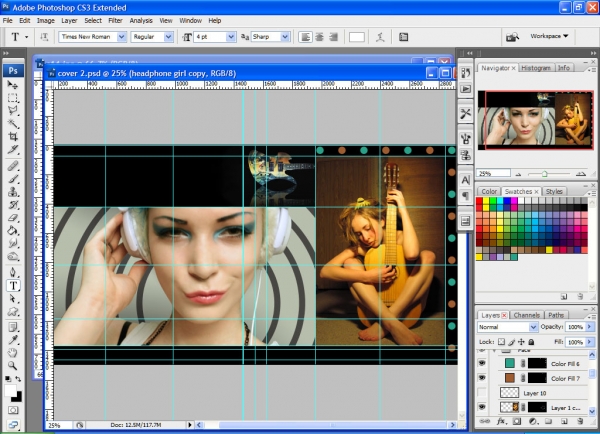Add a layer style (fx)
This screenshot has width=600, height=434.
(x=501, y=421)
